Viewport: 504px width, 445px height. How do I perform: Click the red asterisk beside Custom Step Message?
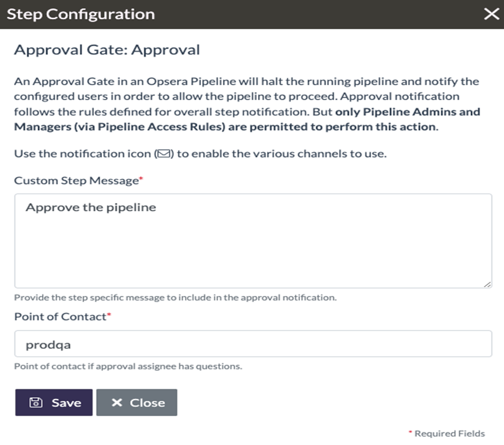pyautogui.click(x=141, y=178)
